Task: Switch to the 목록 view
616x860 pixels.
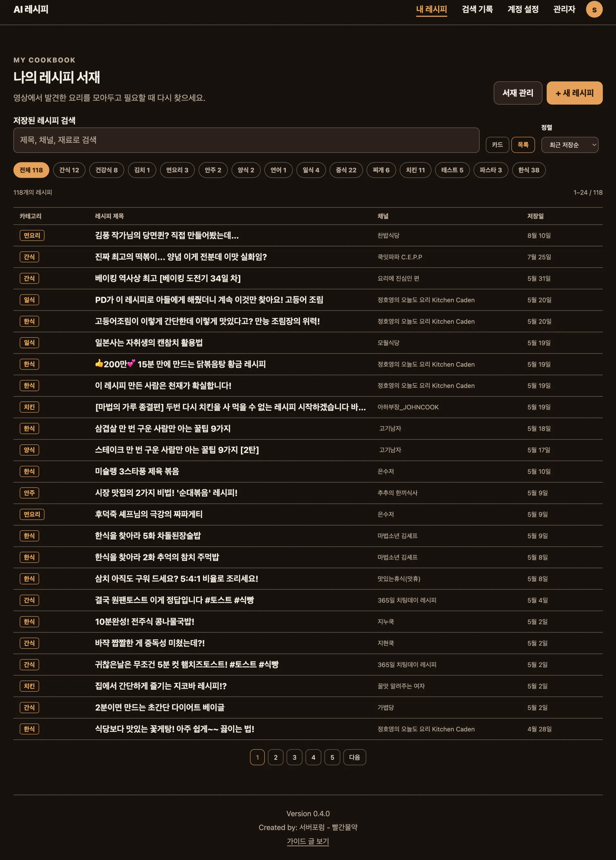Action: 523,145
